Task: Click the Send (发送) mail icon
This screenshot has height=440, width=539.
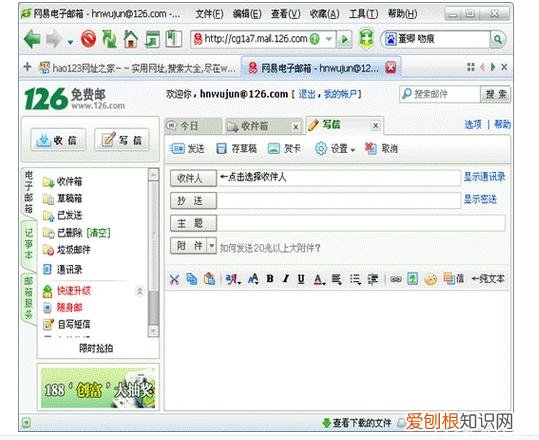Action: coord(178,148)
